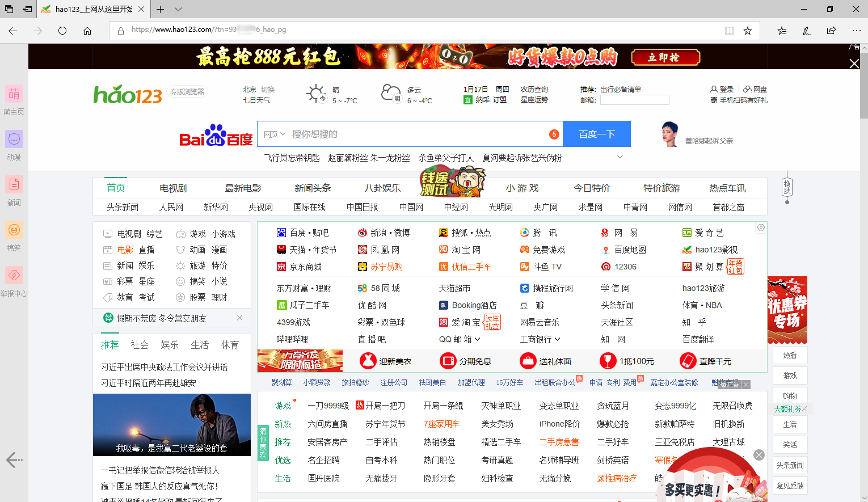Open 淘宝网 from its icon
This screenshot has width=868, height=502.
443,249
